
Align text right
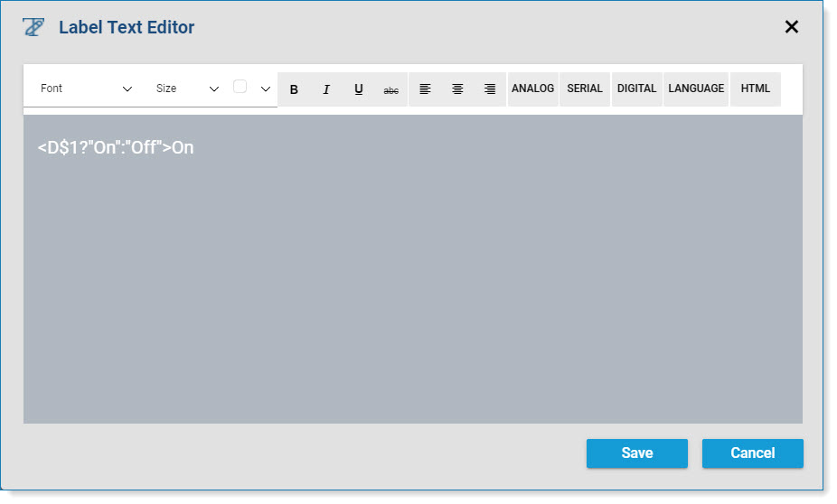click(x=490, y=89)
